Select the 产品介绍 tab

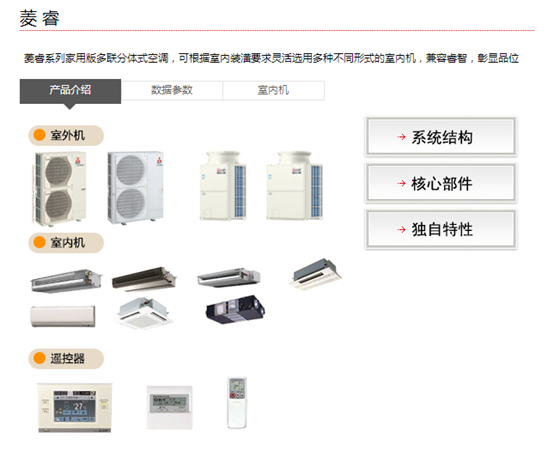point(70,91)
